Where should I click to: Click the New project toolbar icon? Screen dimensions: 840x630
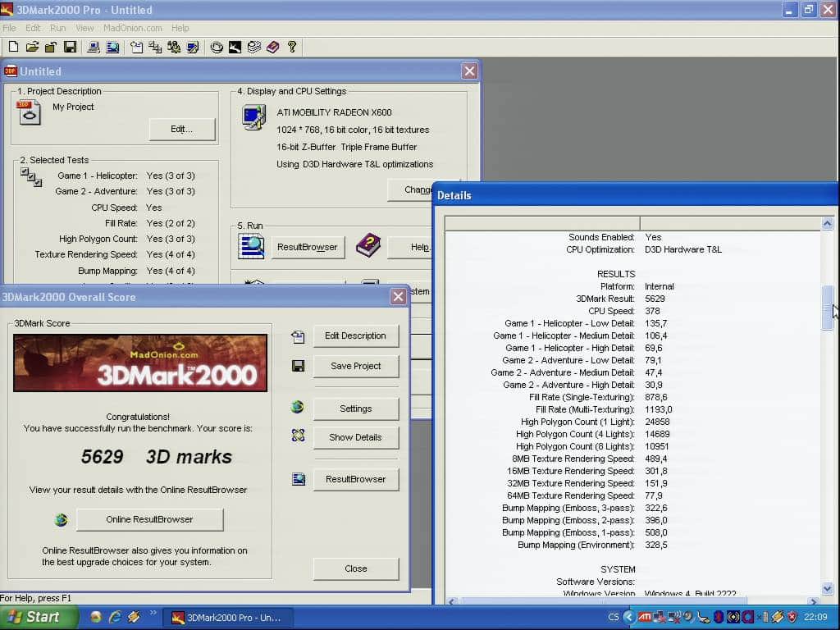(x=13, y=47)
